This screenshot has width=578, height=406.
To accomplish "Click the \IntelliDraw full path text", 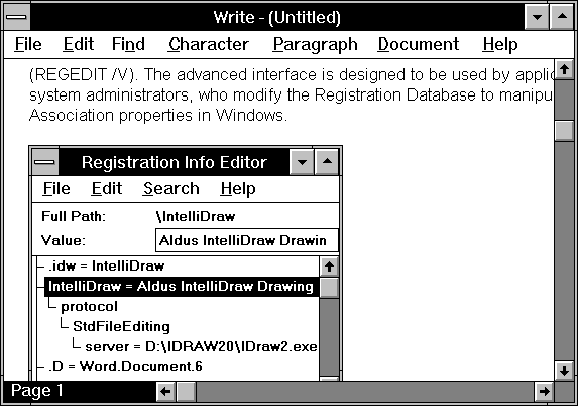I will coord(195,216).
